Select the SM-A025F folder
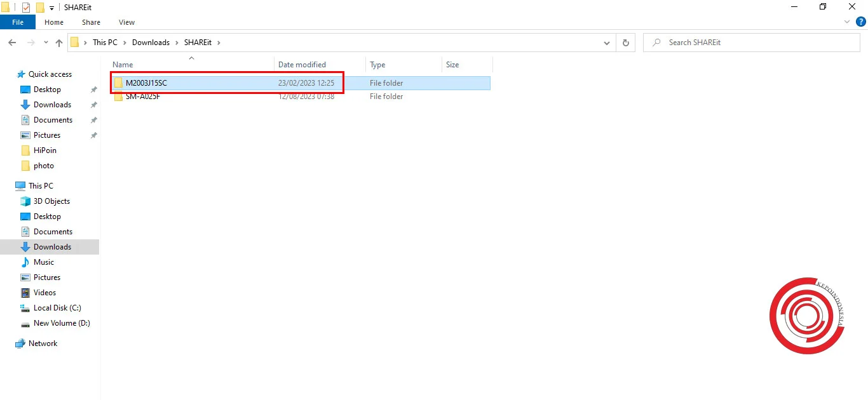868x400 pixels. [300, 97]
